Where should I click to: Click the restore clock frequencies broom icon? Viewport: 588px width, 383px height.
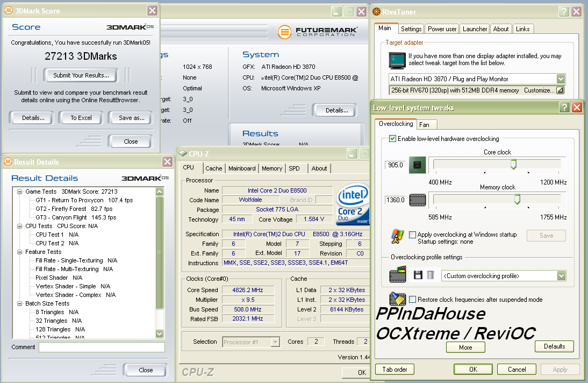pos(398,299)
